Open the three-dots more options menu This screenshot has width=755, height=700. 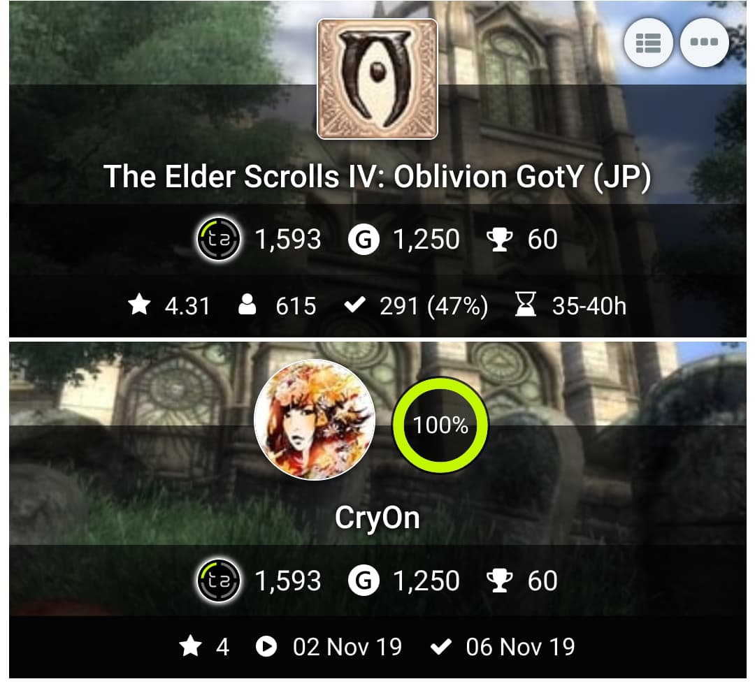(704, 43)
